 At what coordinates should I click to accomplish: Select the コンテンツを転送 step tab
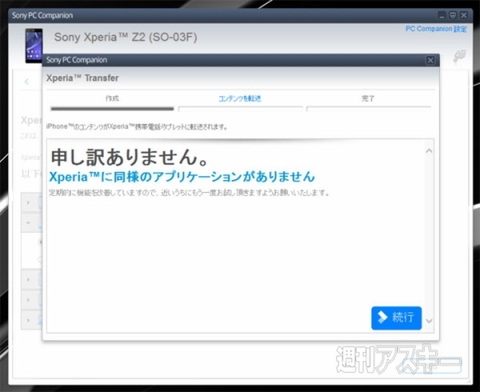[240, 99]
